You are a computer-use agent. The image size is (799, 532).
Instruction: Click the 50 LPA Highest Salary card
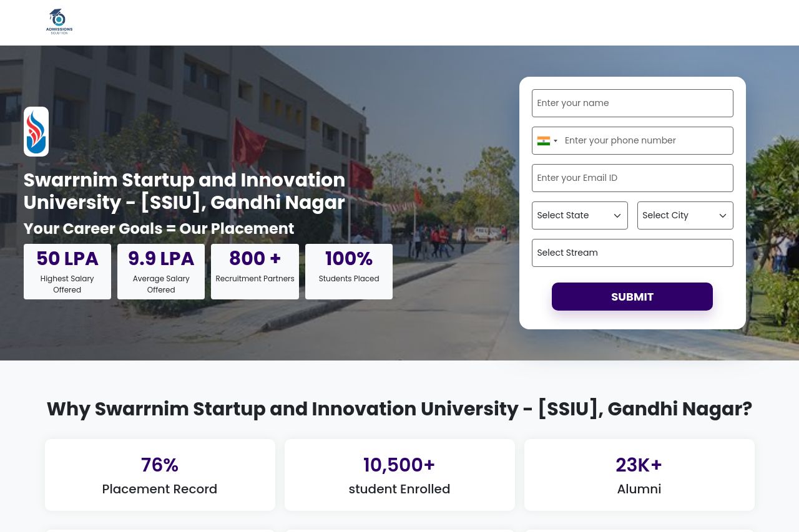tap(67, 272)
